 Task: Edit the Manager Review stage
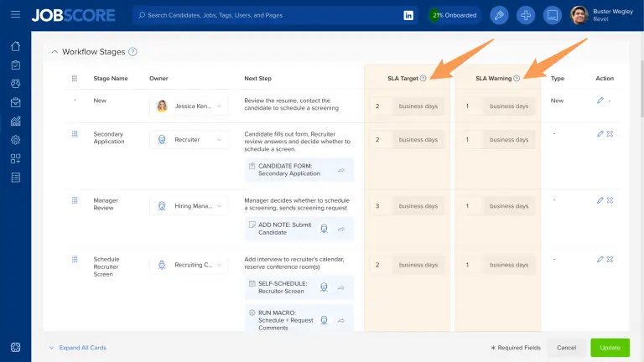(600, 200)
